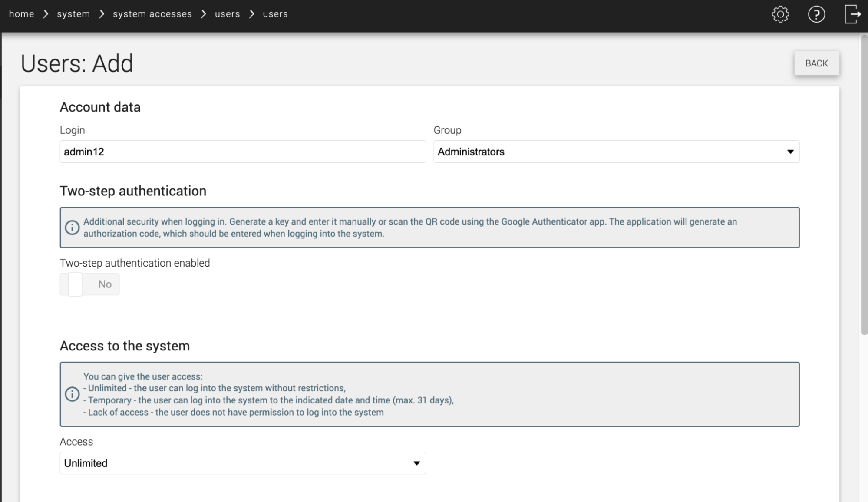Viewport: 868px width, 502px height.
Task: Log out using the exit icon
Action: click(x=853, y=14)
